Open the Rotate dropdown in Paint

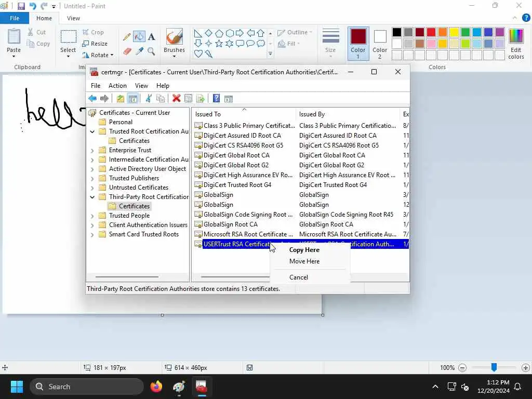[98, 55]
